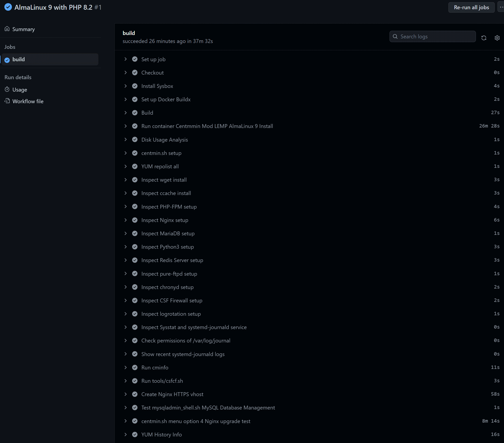Screen dimensions: 504x443
Task: Expand Check permissions of /var/log/journal step
Action: click(x=126, y=341)
